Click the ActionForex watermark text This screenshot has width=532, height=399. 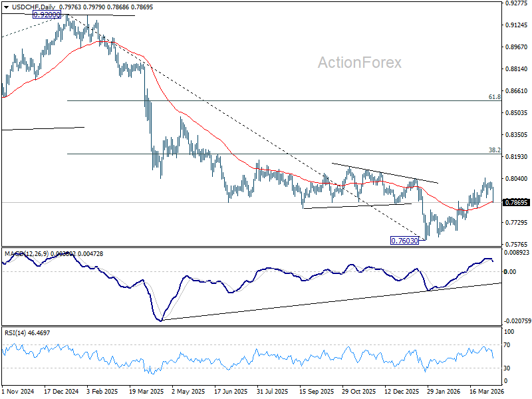360,63
